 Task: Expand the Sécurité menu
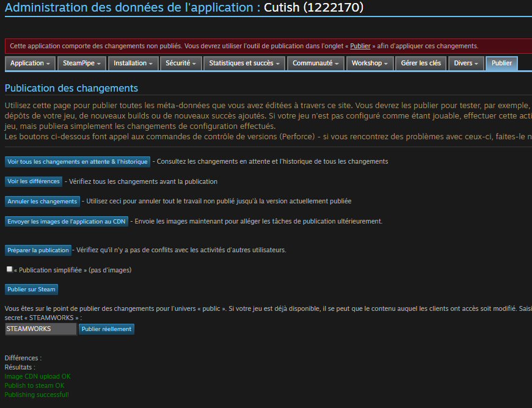point(181,64)
